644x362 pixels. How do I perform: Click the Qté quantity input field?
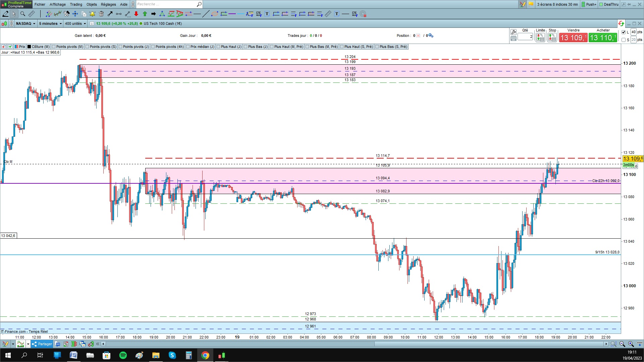pyautogui.click(x=525, y=37)
